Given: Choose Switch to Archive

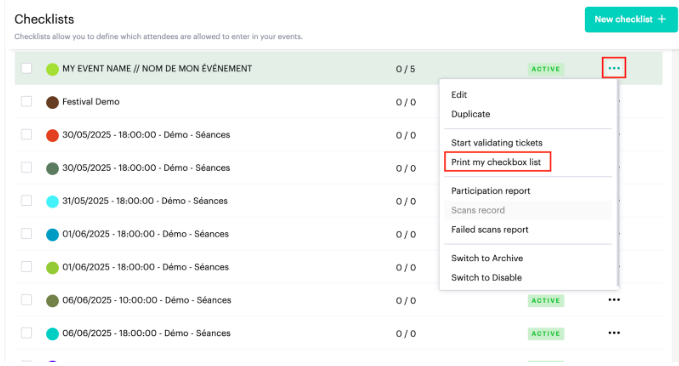Looking at the screenshot, I should 487,258.
